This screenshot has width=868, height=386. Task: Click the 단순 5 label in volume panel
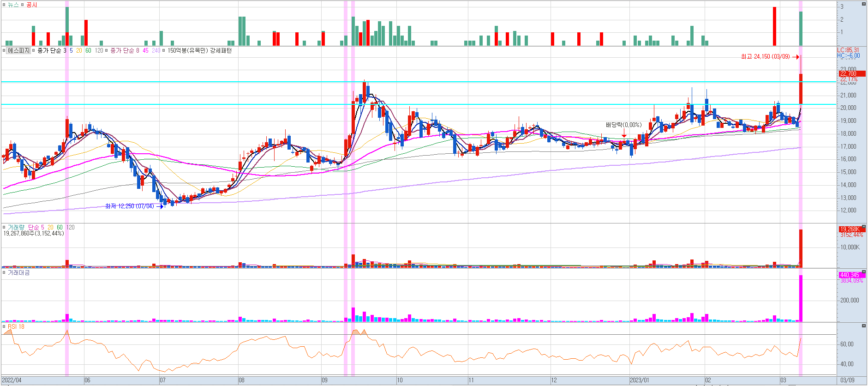(x=36, y=227)
